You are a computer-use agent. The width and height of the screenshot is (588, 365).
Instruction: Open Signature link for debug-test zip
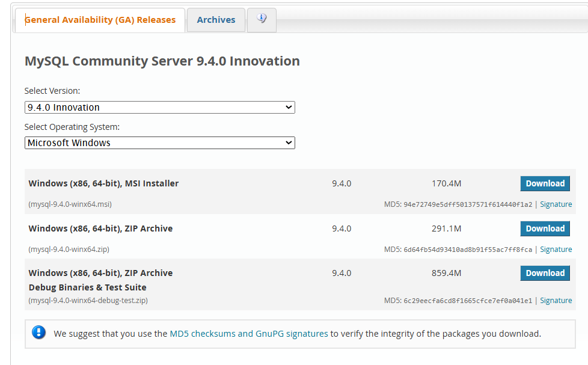(556, 301)
